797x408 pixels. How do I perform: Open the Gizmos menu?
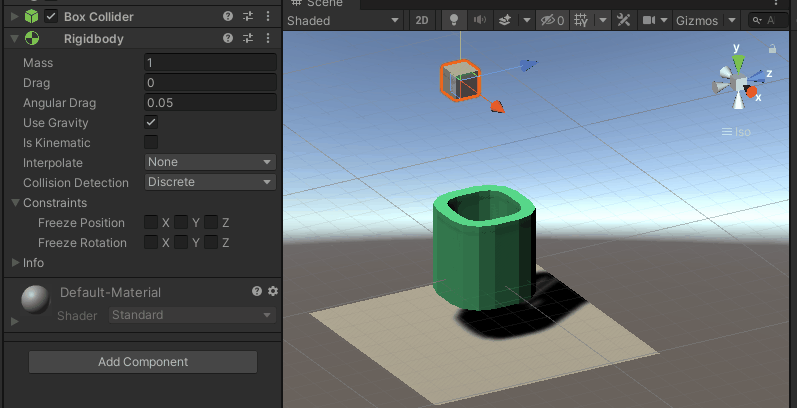click(706, 21)
